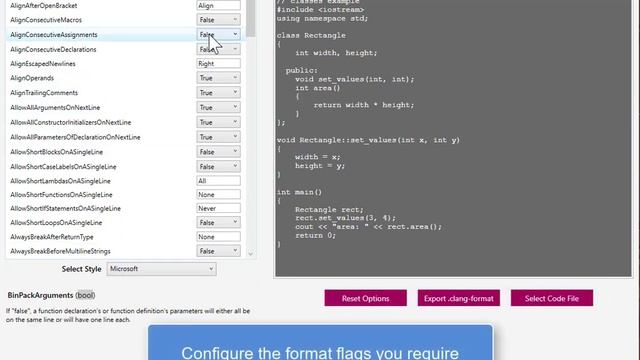Click Export .clang-format button
This screenshot has height=360, width=640.
(459, 298)
